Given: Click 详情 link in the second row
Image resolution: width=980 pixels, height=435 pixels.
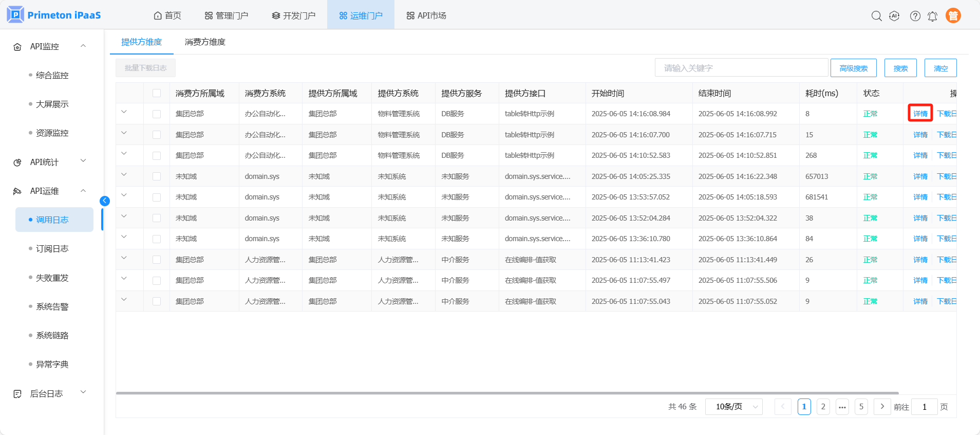Looking at the screenshot, I should pyautogui.click(x=920, y=135).
